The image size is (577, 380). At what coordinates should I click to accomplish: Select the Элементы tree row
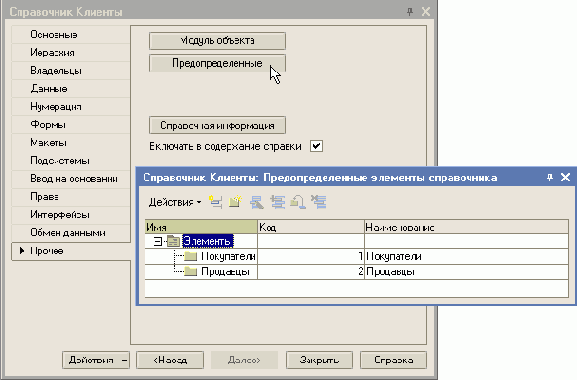(x=208, y=241)
